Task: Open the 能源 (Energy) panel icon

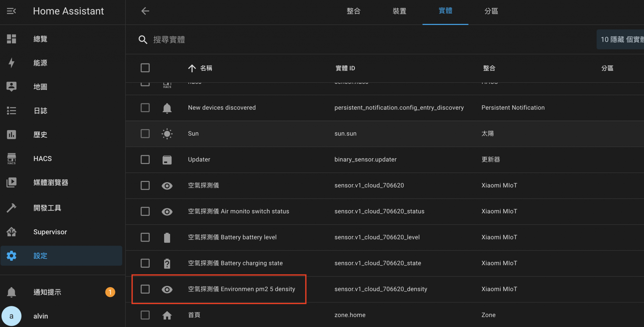Action: point(12,63)
